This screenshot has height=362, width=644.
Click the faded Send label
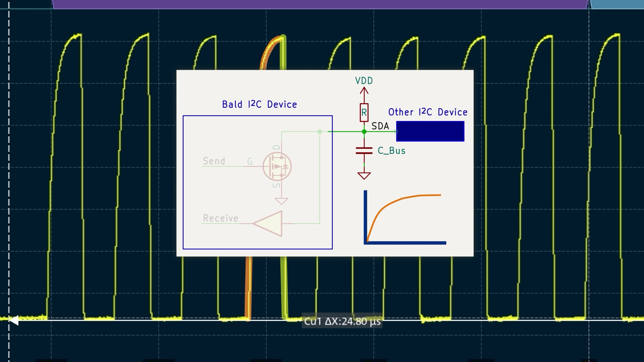[214, 161]
